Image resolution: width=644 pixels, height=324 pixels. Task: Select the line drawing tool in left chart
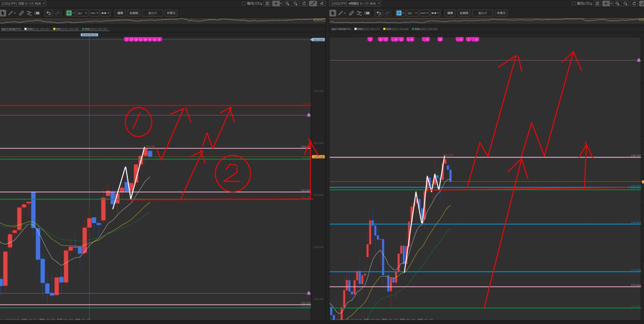point(10,13)
